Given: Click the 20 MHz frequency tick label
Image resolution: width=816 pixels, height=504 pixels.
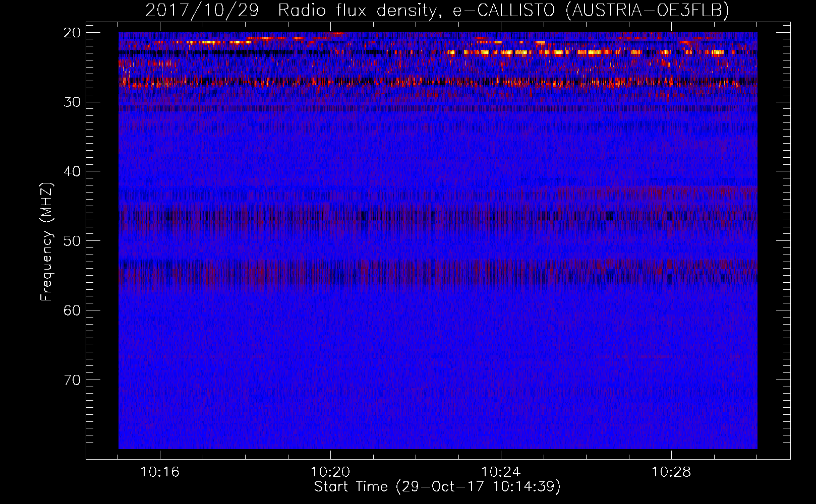Looking at the screenshot, I should point(72,33).
